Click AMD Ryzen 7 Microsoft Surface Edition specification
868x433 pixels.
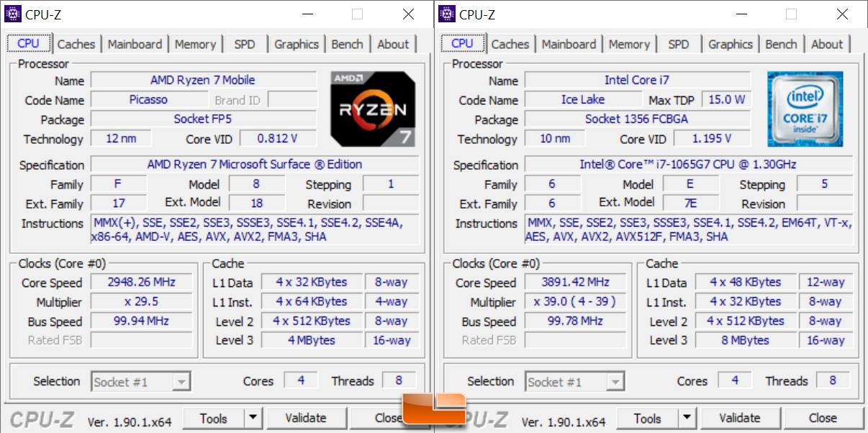pos(255,164)
